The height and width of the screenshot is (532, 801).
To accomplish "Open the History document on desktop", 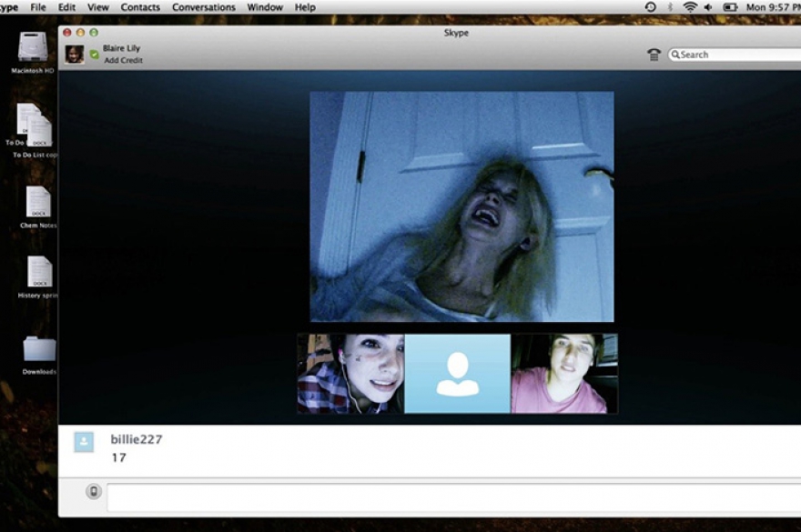I will [38, 272].
